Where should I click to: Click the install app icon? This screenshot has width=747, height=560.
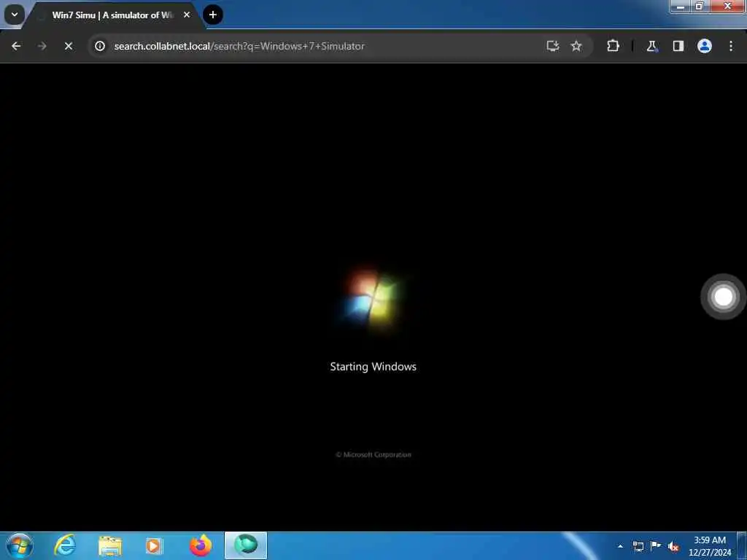point(553,46)
